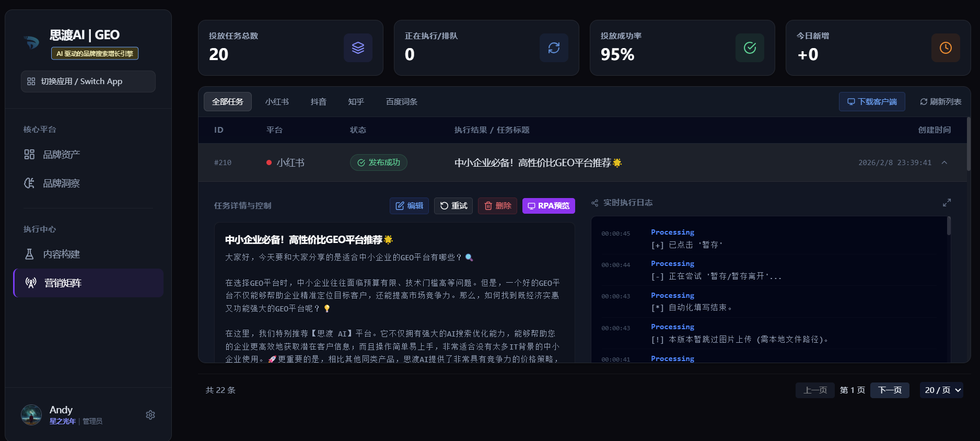Click the refresh icon on 正在执行/排队 card
Viewport: 980px width, 441px height.
pos(554,48)
